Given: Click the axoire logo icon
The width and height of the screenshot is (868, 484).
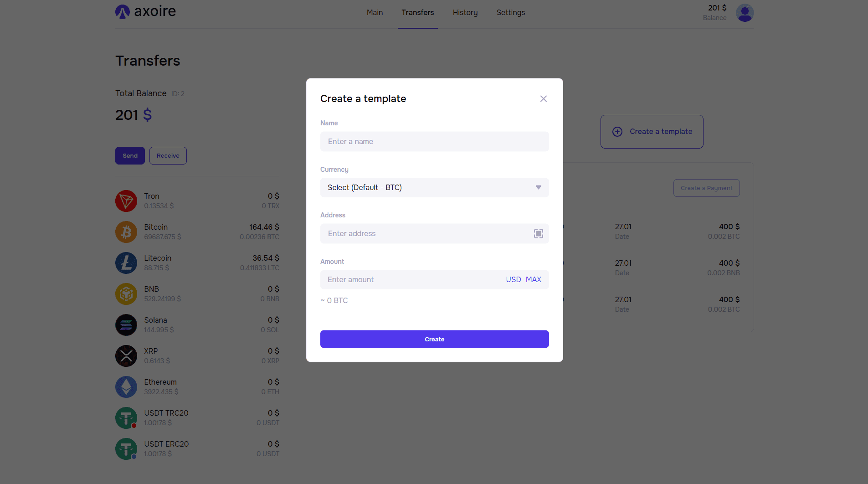Looking at the screenshot, I should click(123, 12).
